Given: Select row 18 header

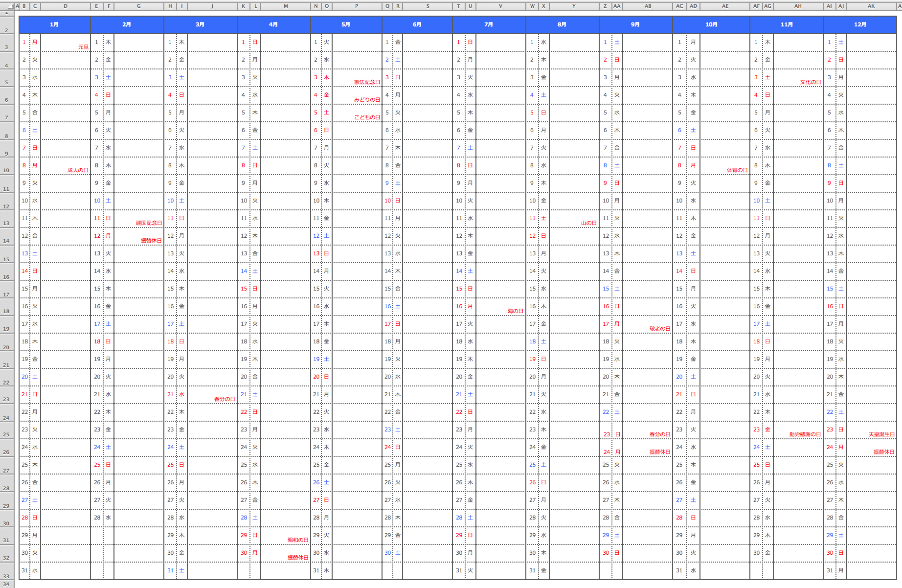Looking at the screenshot, I should click(x=7, y=306).
